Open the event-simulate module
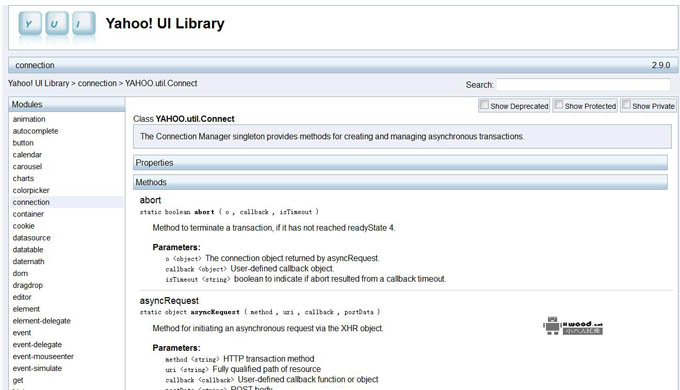 click(37, 368)
